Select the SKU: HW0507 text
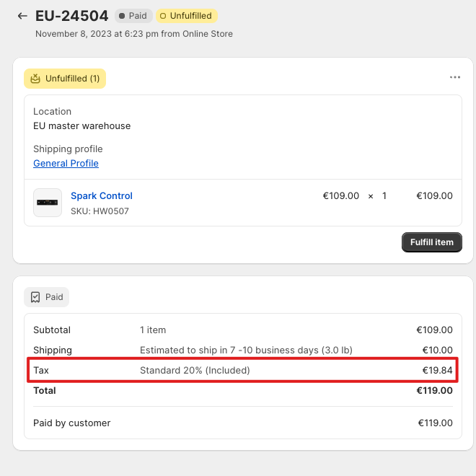 pyautogui.click(x=100, y=211)
